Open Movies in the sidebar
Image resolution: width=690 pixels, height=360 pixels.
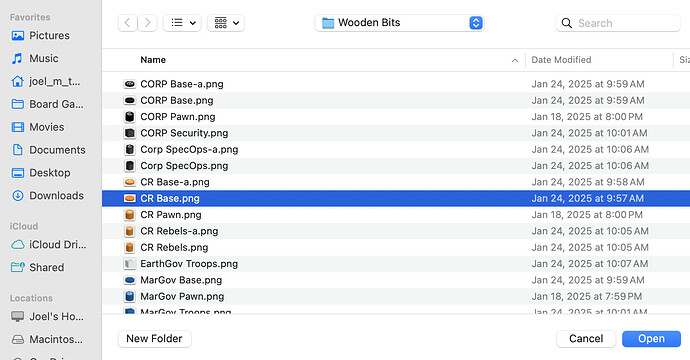pyautogui.click(x=38, y=127)
